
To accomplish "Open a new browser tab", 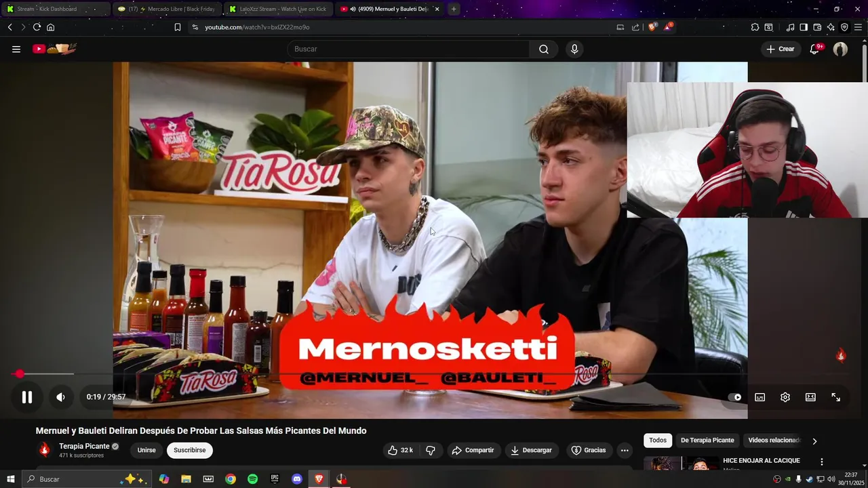I will [x=454, y=9].
